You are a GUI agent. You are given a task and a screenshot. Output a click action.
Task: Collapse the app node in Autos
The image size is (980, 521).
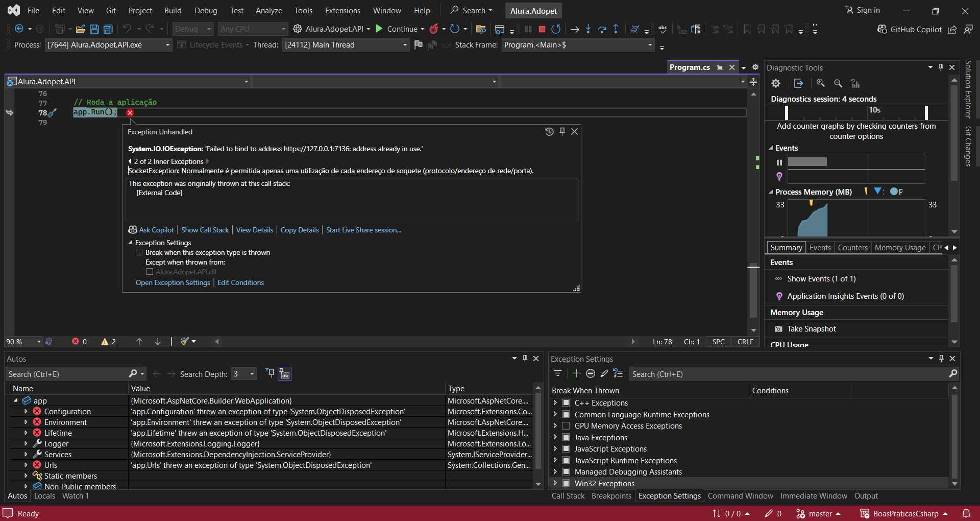coord(16,400)
